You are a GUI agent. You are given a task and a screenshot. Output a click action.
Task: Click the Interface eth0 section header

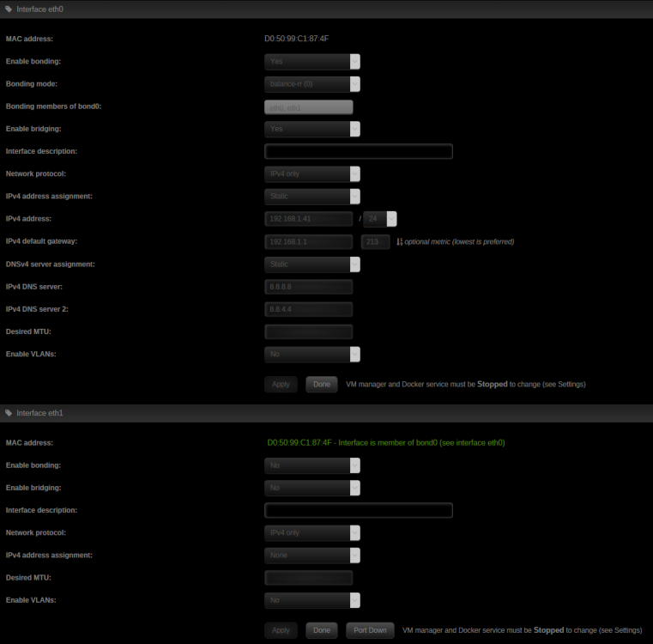(326, 9)
